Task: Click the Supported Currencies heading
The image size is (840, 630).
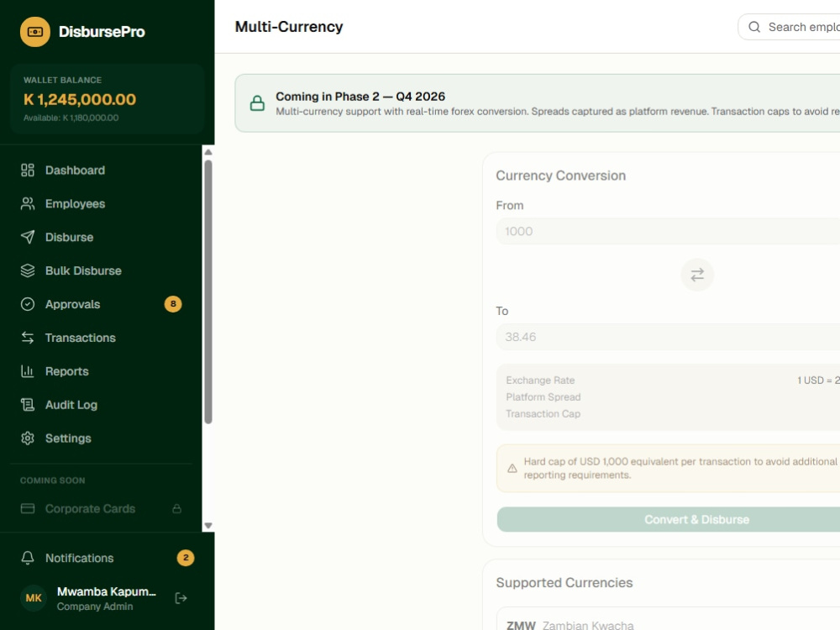Action: [x=564, y=582]
